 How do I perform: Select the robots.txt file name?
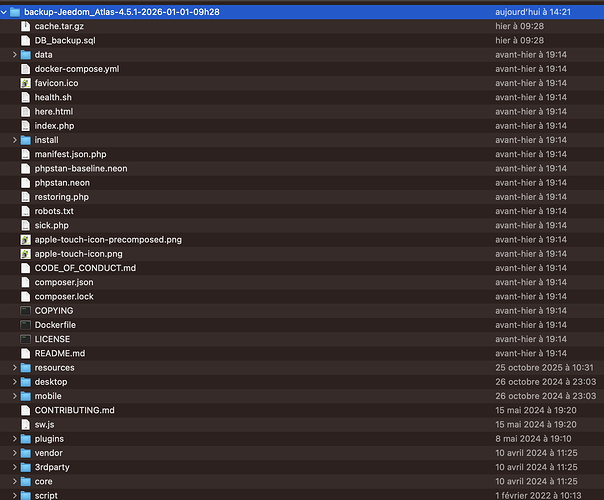click(54, 211)
